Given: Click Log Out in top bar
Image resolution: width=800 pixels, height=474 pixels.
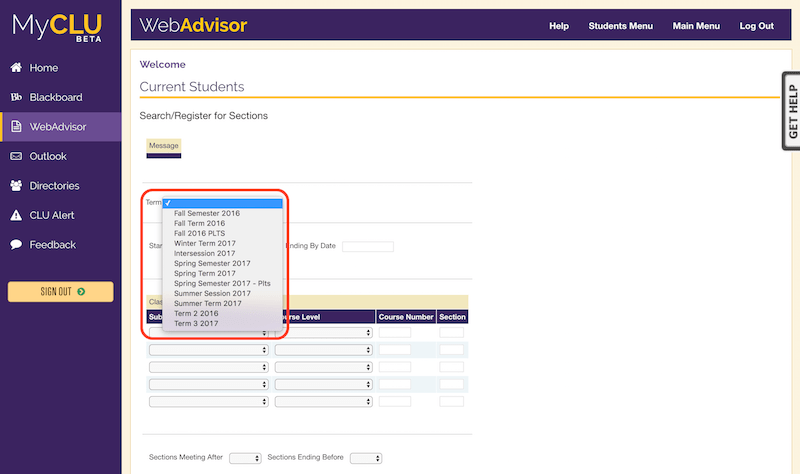Looking at the screenshot, I should coord(756,26).
